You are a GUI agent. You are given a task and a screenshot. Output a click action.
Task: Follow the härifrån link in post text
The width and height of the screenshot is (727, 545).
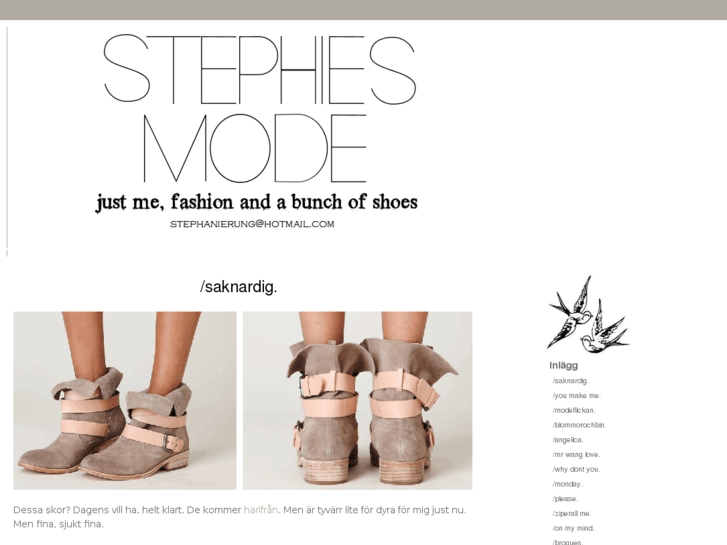pyautogui.click(x=261, y=510)
